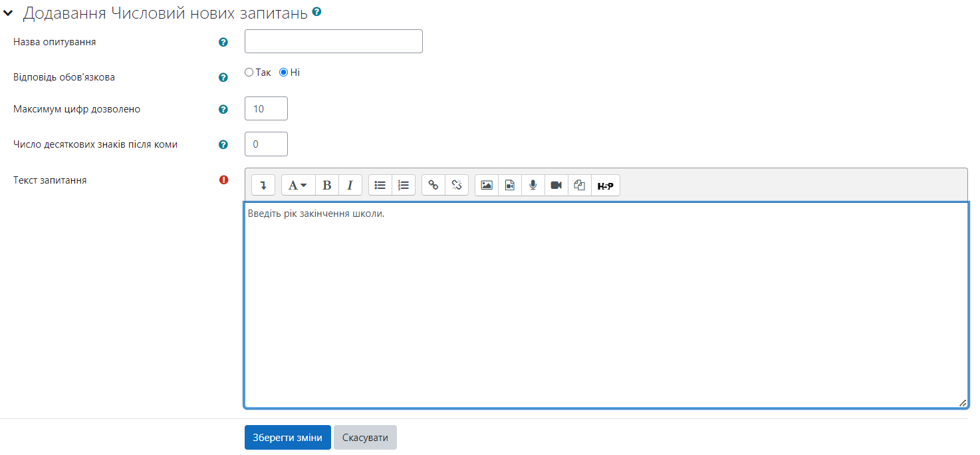Click inside the question text editor area
The height and width of the screenshot is (455, 980).
(x=606, y=305)
